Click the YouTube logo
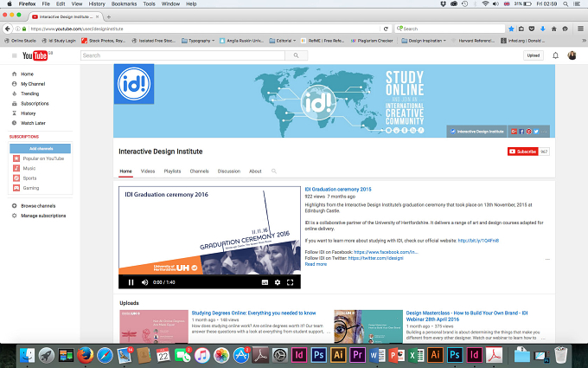Viewport: 588px width, 368px height. pyautogui.click(x=35, y=55)
